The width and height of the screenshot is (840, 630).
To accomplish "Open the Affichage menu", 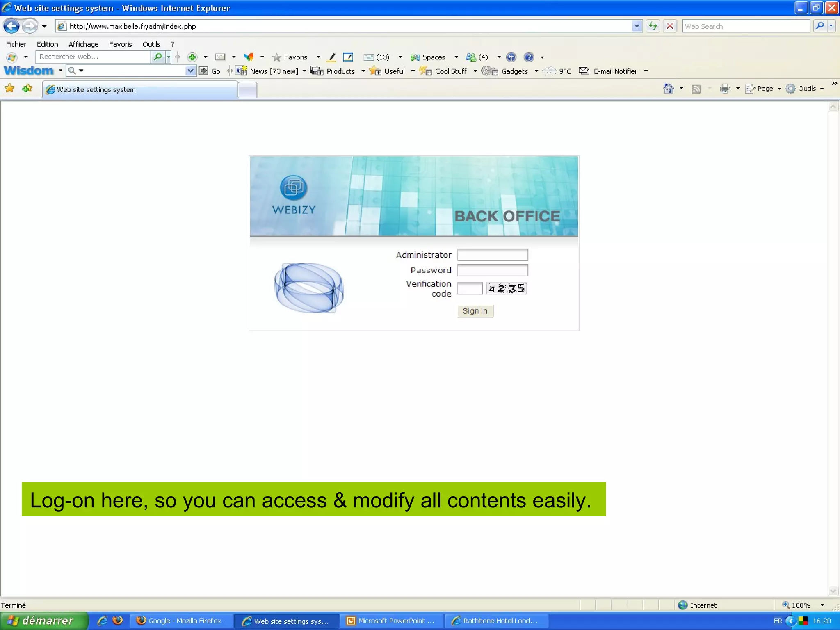I will (83, 44).
